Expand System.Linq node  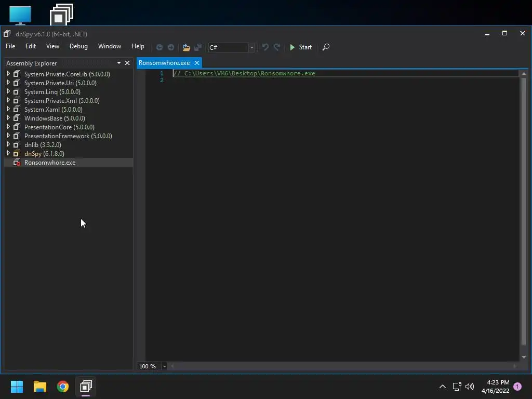pos(8,91)
